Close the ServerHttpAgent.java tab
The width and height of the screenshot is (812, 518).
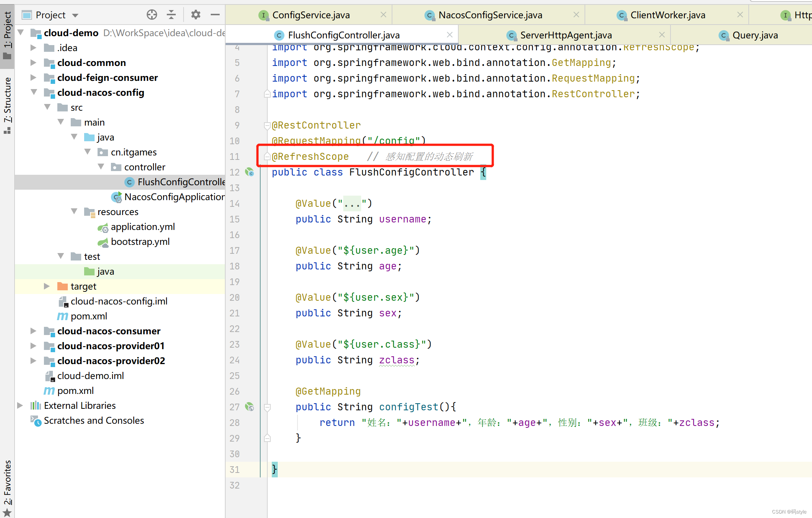coord(662,35)
